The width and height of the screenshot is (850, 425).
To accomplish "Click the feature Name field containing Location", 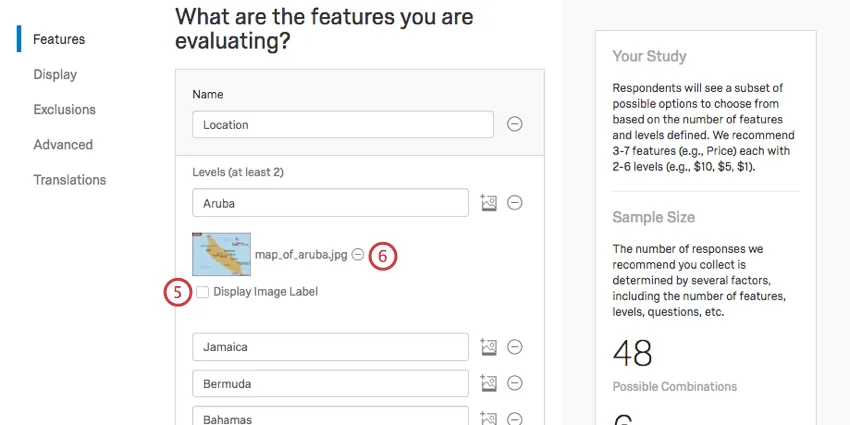I will (x=342, y=124).
